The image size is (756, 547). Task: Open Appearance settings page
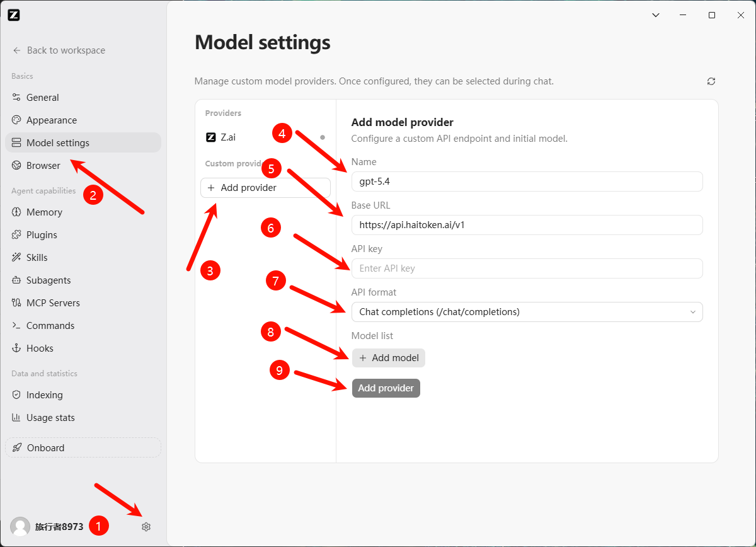point(83,120)
